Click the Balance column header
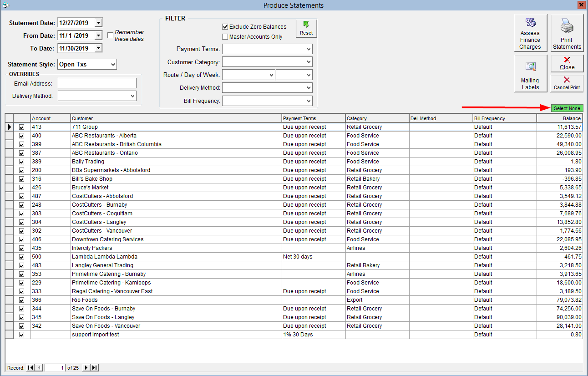The width and height of the screenshot is (588, 376). coord(560,118)
